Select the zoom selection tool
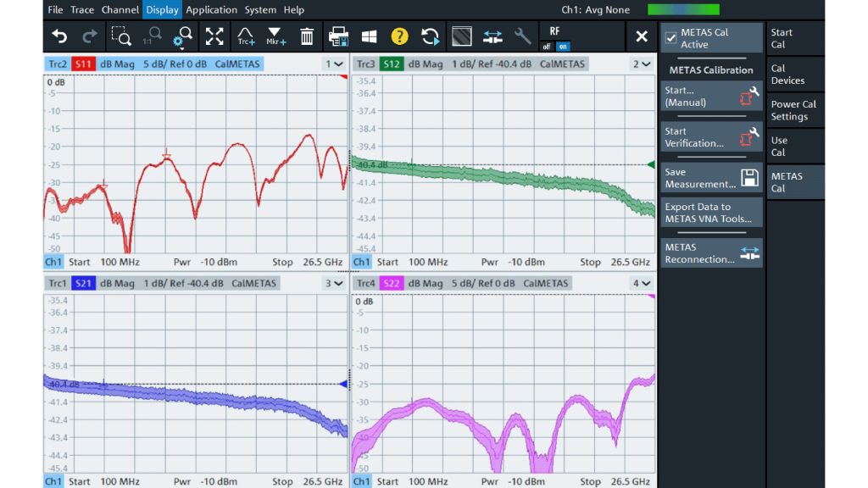 [120, 36]
